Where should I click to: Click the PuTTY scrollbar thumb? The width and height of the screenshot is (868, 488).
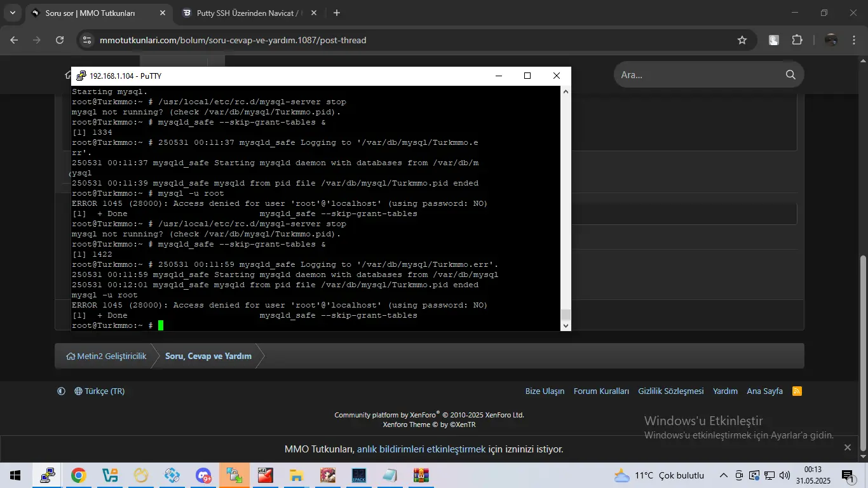[x=566, y=315]
